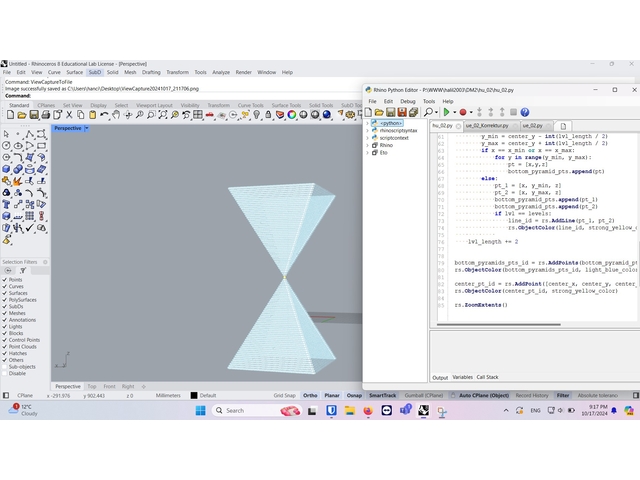Click the Default layer black color swatch
This screenshot has height=480, width=640.
click(x=194, y=396)
